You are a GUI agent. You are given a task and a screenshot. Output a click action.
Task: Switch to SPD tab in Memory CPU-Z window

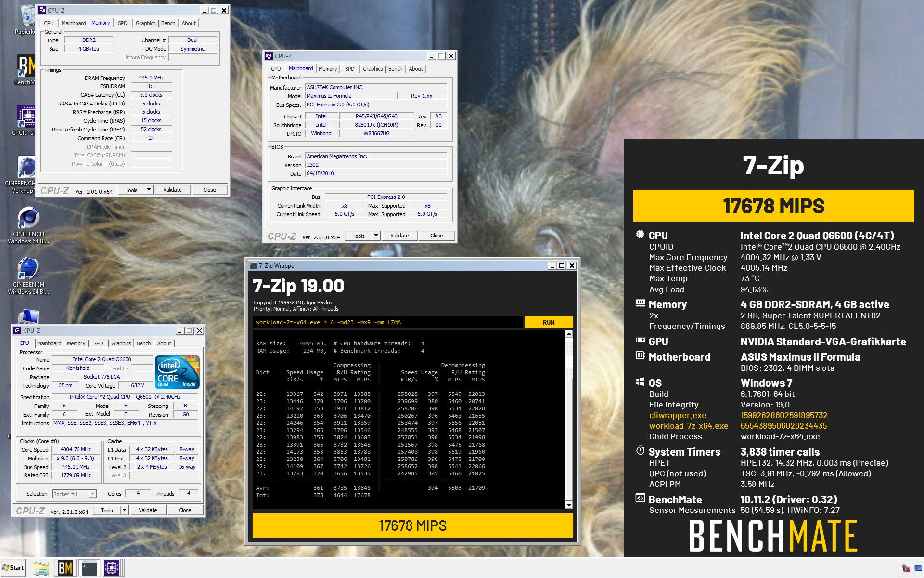(123, 23)
